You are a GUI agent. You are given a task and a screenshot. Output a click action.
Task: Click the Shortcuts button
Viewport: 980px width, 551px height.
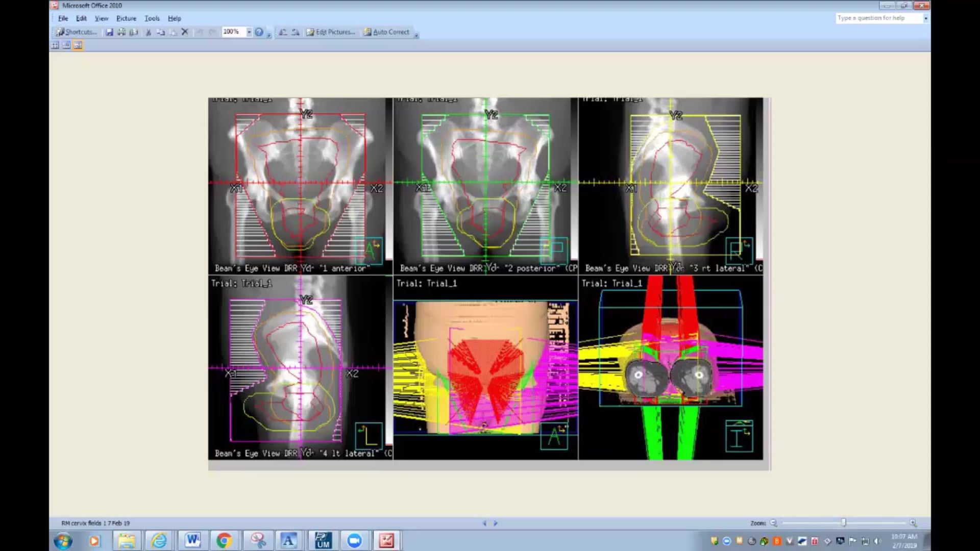(77, 32)
